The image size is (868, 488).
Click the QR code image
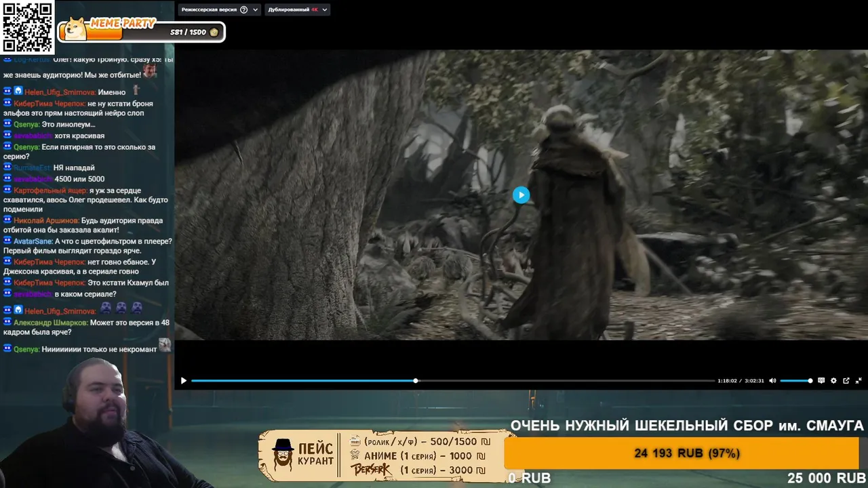click(27, 27)
